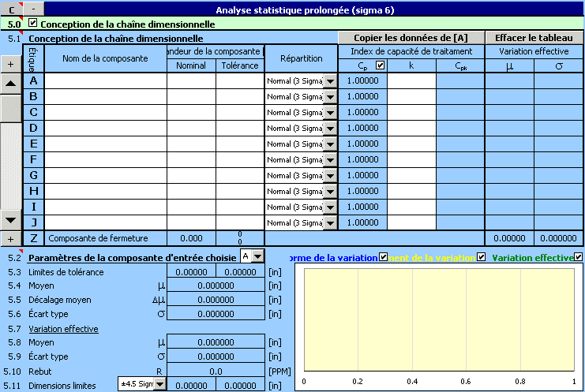The width and height of the screenshot is (585, 392).
Task: Click the '+' button beside row Z
Action: pyautogui.click(x=11, y=239)
